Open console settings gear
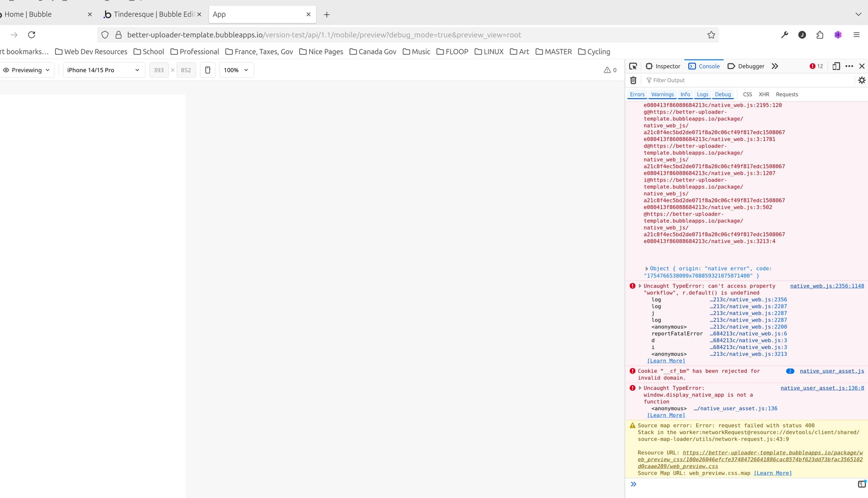The width and height of the screenshot is (868, 498). 862,80
